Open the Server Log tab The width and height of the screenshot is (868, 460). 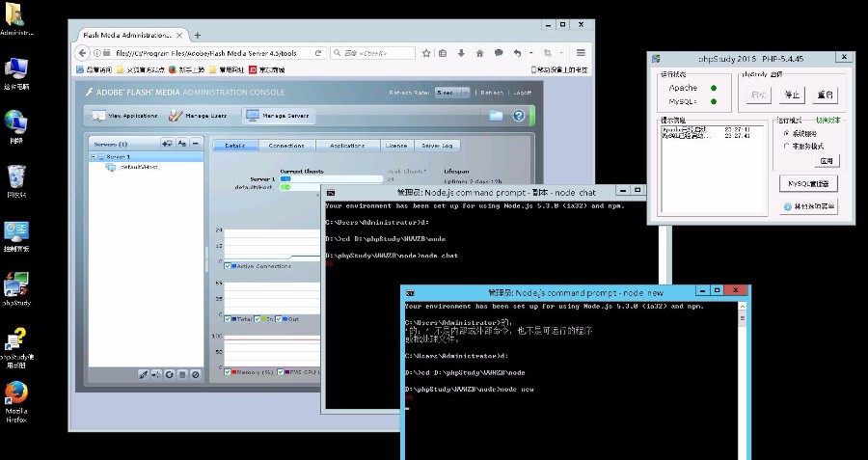tap(438, 146)
